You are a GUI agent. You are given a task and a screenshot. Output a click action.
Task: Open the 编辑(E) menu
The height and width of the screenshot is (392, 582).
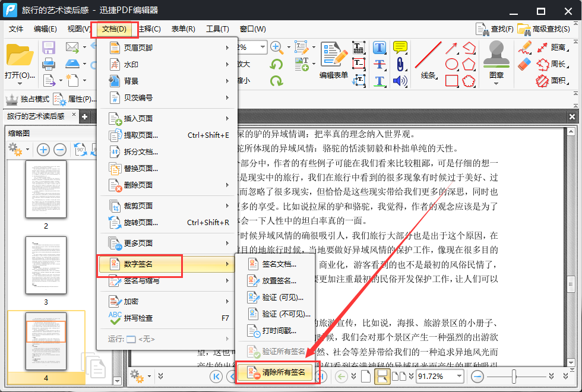pos(45,29)
